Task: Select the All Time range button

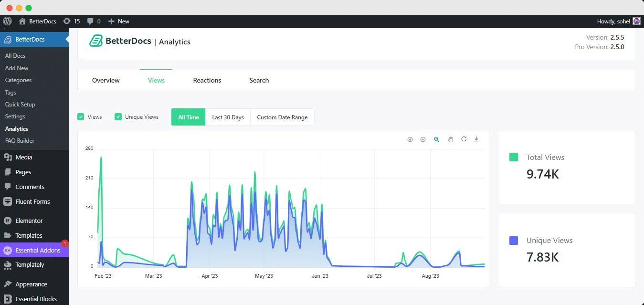Action: [188, 117]
